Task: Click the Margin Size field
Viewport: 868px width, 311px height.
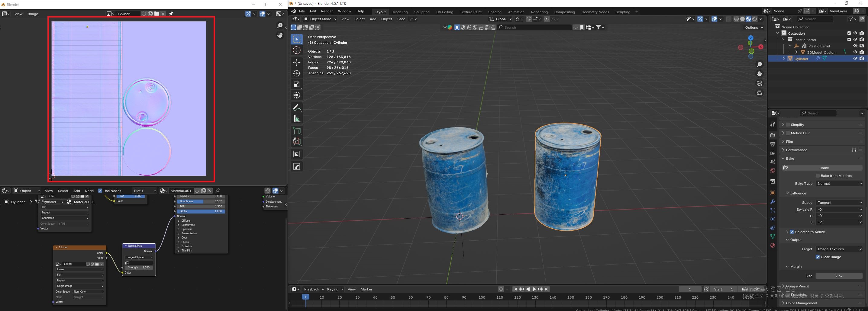Action: 839,276
